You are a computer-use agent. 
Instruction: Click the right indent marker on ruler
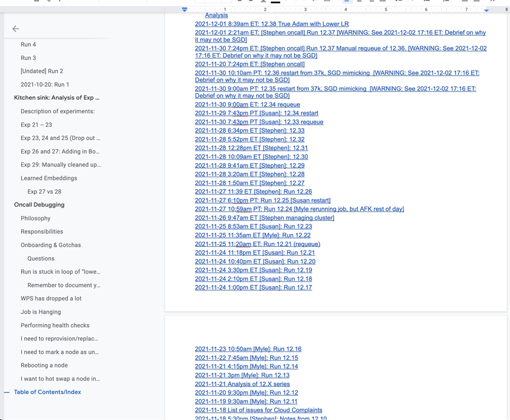click(x=486, y=10)
